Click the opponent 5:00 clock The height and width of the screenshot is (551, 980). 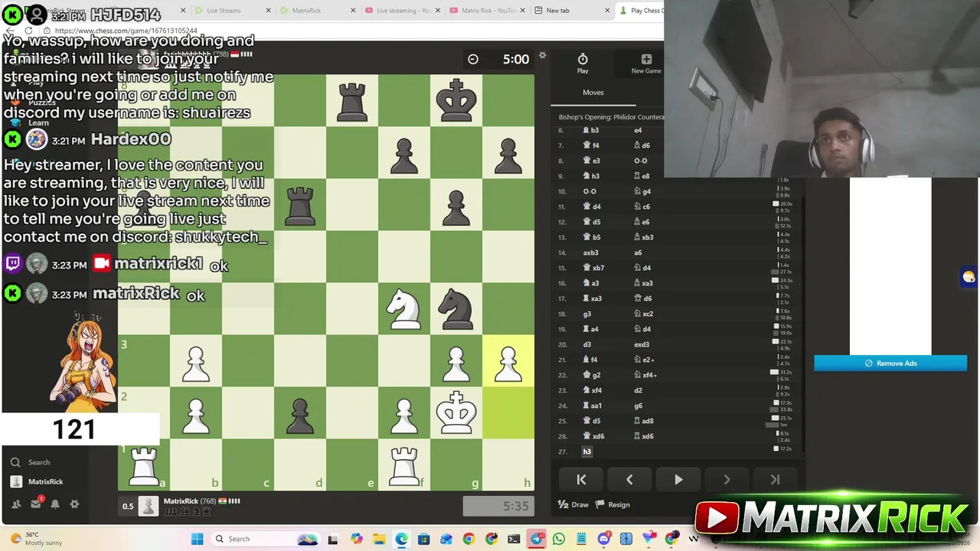point(498,59)
